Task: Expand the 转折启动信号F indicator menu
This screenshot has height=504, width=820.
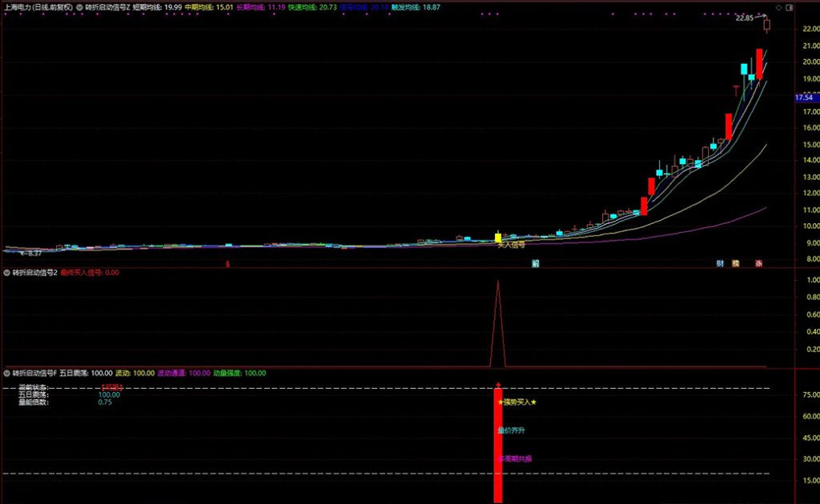Action: click(7, 373)
